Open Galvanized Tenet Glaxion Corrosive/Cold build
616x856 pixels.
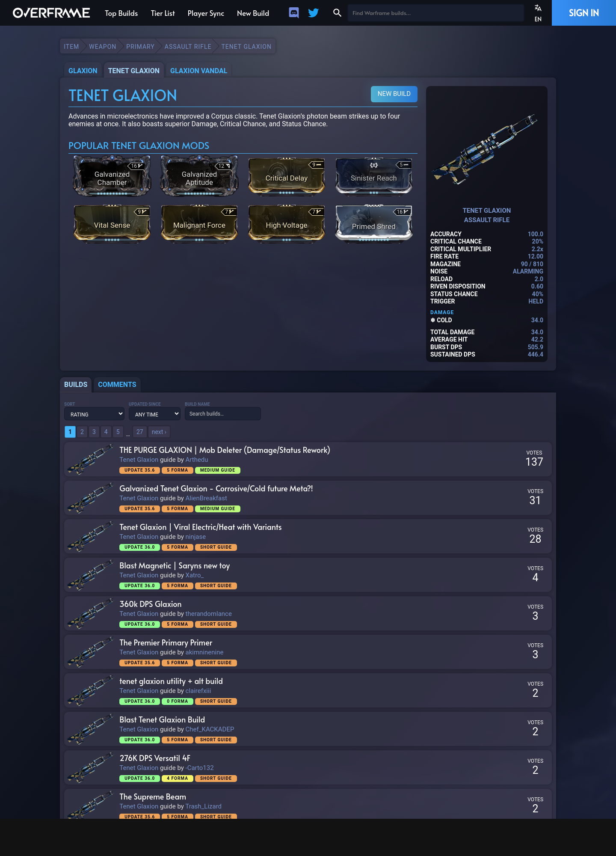coord(216,488)
